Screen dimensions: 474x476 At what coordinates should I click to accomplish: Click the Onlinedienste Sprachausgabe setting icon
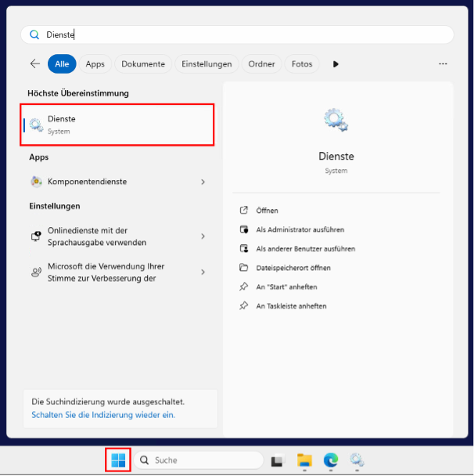pyautogui.click(x=36, y=236)
